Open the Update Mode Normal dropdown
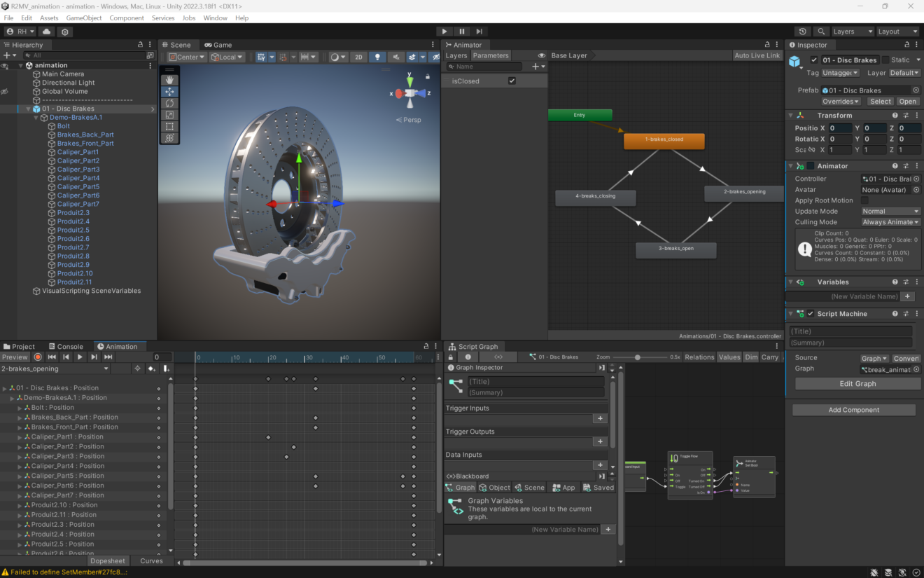 (x=890, y=211)
